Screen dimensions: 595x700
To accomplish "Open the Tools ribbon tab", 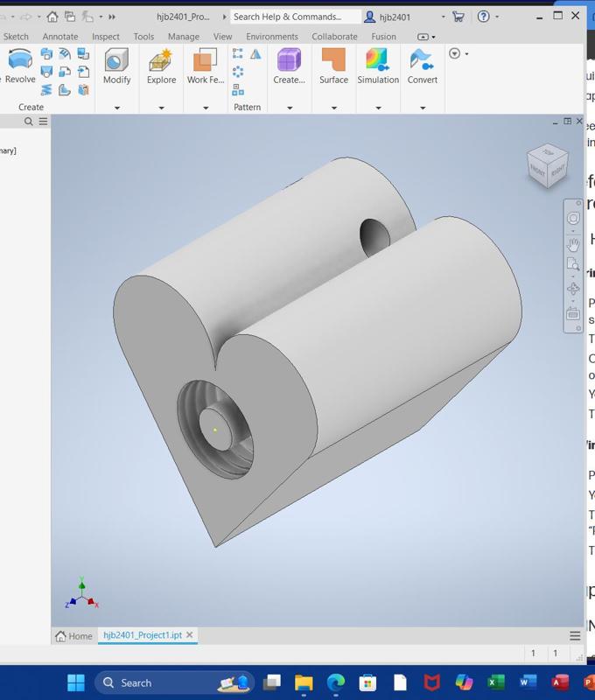I will click(x=143, y=37).
